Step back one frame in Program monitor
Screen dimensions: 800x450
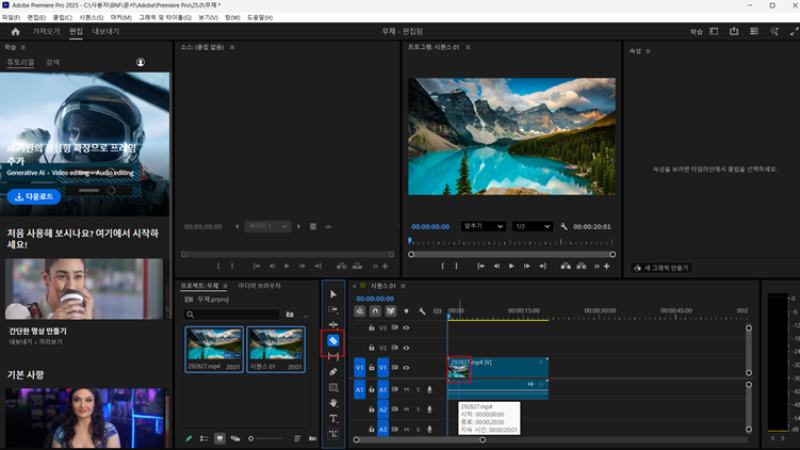click(496, 266)
